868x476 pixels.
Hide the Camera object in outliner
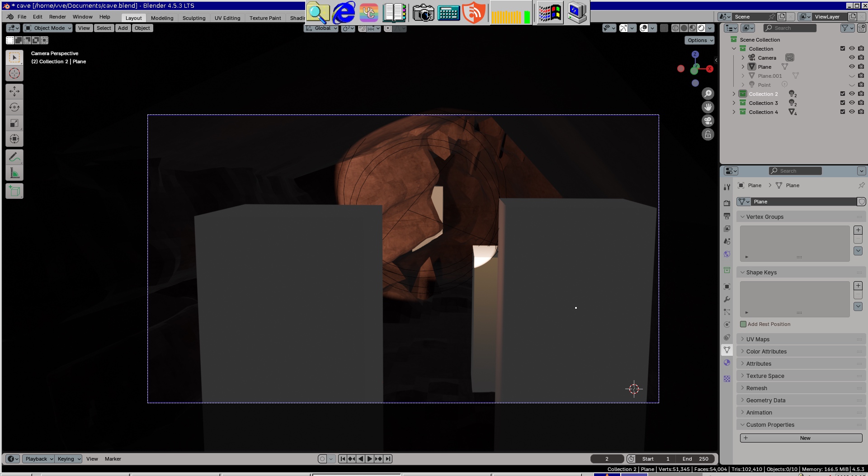click(x=852, y=58)
